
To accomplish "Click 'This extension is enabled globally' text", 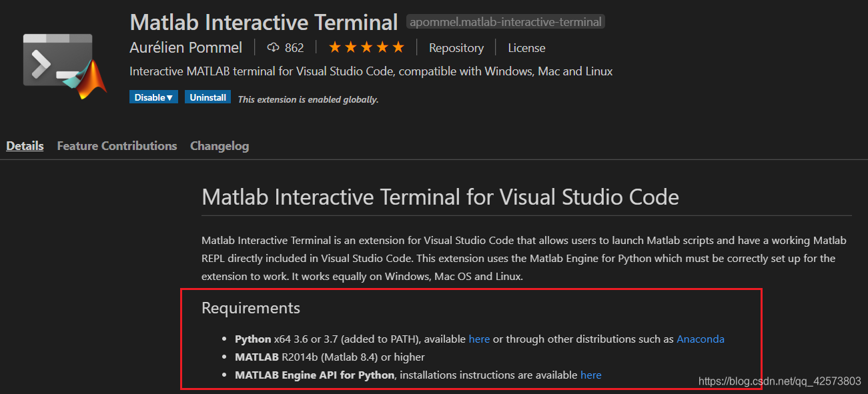I will (308, 99).
